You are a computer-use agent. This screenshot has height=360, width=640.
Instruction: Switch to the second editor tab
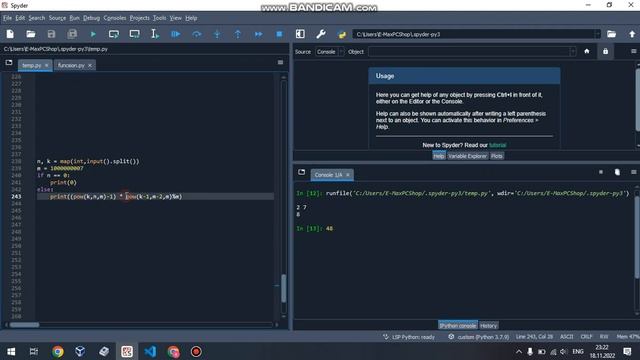(x=71, y=65)
